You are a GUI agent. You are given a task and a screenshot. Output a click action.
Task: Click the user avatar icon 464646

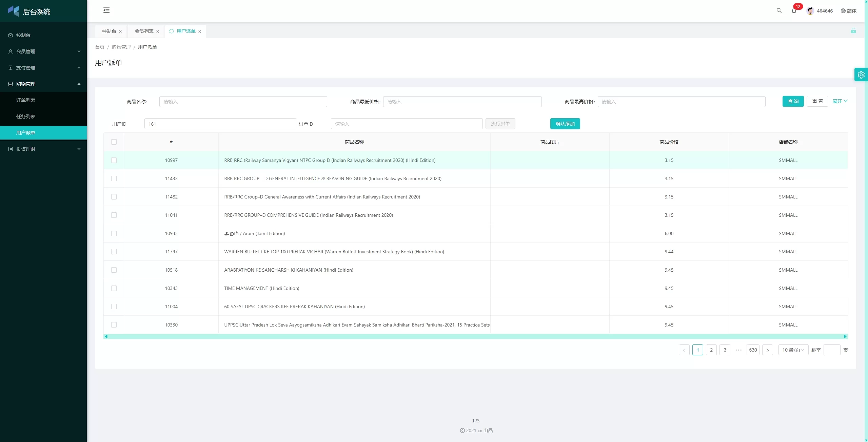[x=810, y=11]
